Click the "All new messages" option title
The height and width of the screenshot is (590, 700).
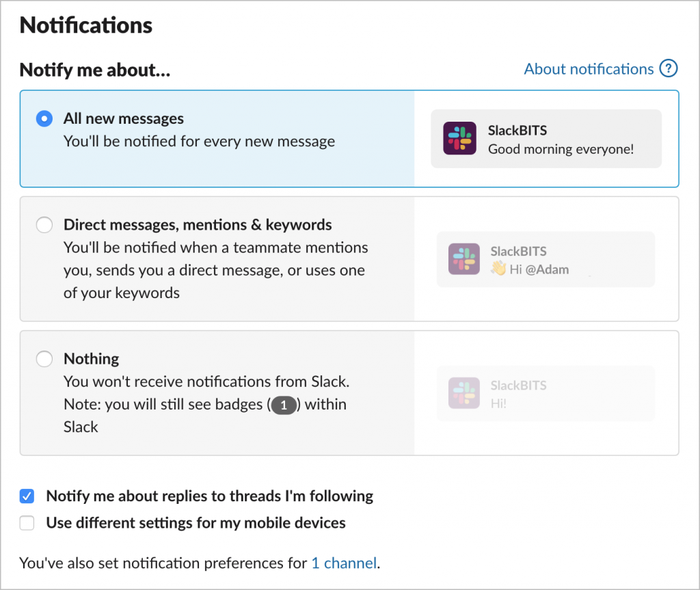pyautogui.click(x=124, y=119)
